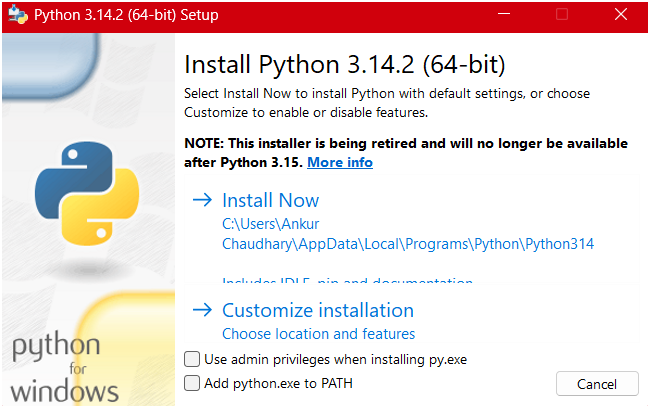Minimize the Python Setup window

coord(504,15)
